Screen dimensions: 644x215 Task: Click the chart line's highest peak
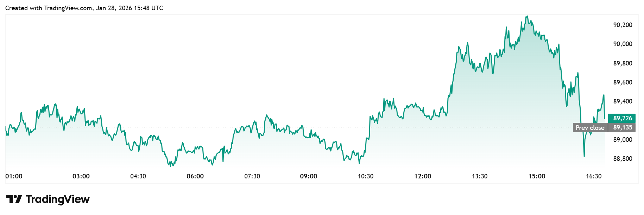point(527,16)
